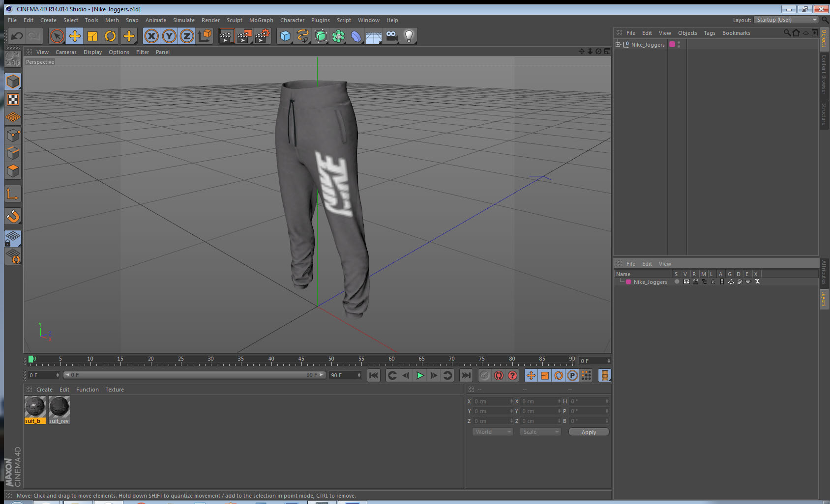Render to Picture Viewer icon
The image size is (830, 504).
[x=244, y=36]
